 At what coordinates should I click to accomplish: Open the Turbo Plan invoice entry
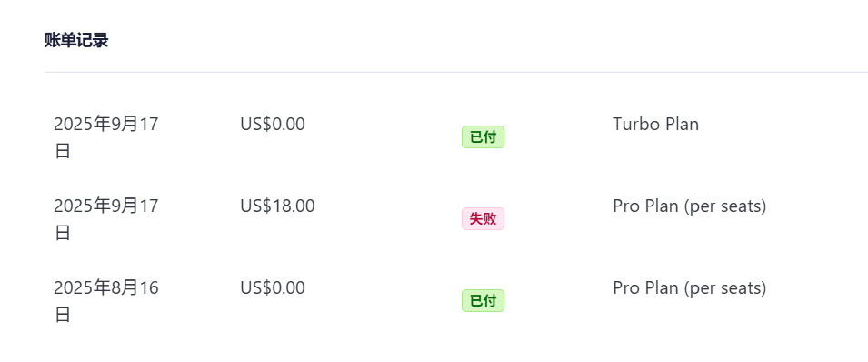click(x=655, y=125)
